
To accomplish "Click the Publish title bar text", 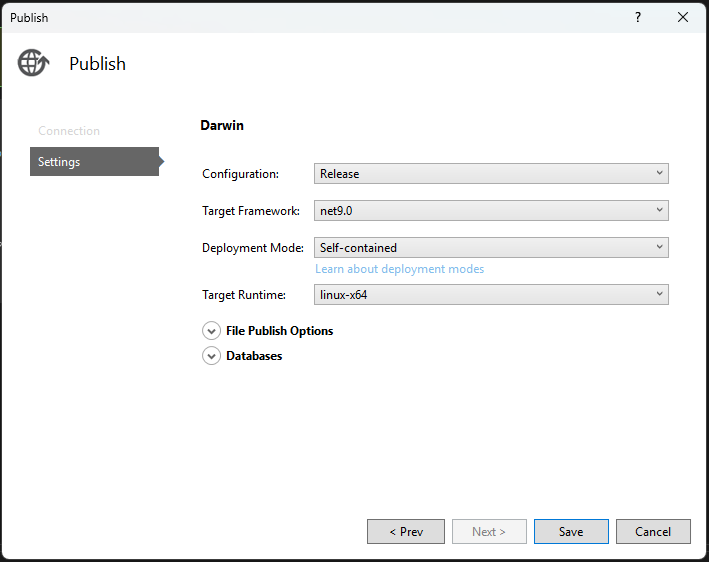I will (29, 17).
